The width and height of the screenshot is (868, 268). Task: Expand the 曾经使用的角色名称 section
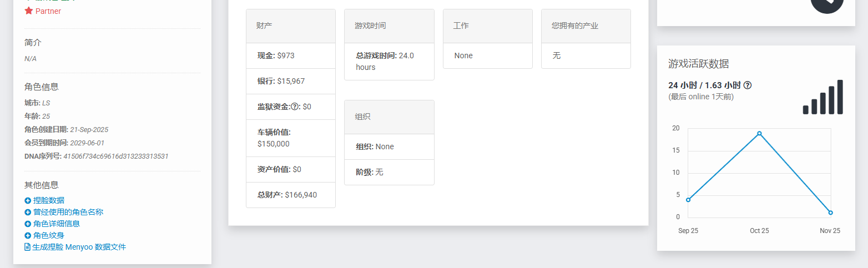tap(68, 212)
